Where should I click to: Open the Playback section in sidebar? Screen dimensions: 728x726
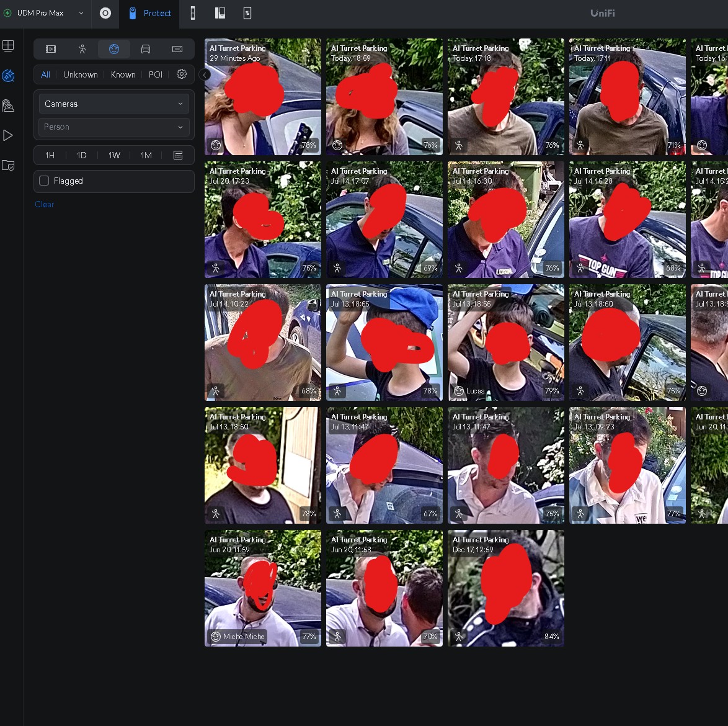tap(8, 136)
